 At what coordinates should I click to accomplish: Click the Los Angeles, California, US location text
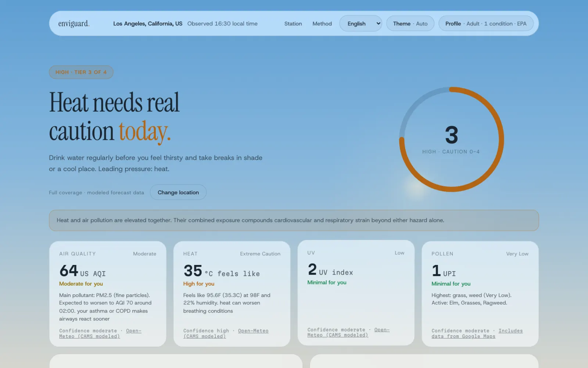(x=148, y=24)
